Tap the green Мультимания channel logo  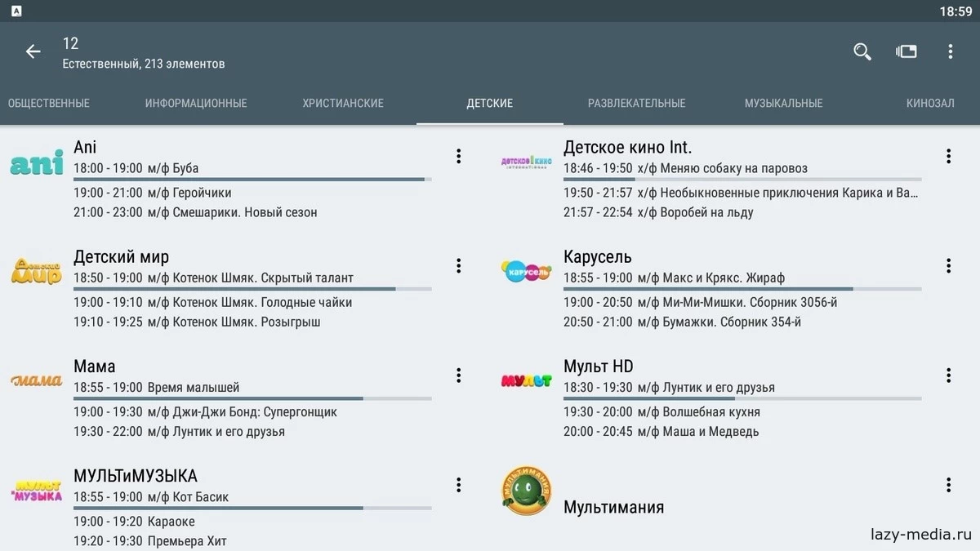point(526,491)
